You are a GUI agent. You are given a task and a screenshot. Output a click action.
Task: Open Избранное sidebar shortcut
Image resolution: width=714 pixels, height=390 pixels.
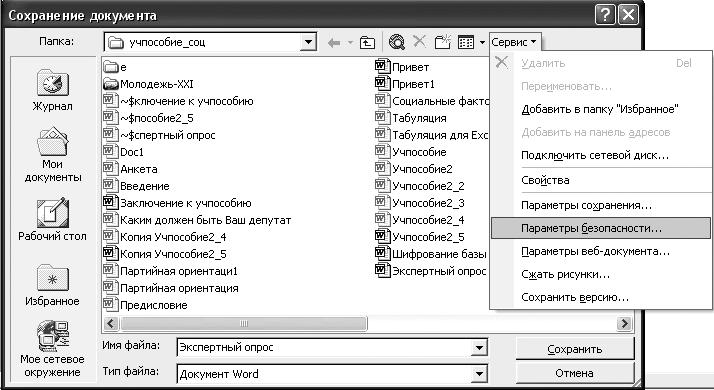coord(52,286)
